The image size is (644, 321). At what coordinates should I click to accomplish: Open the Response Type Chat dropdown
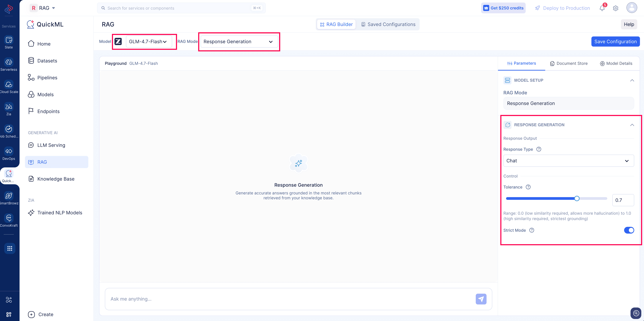pyautogui.click(x=568, y=161)
